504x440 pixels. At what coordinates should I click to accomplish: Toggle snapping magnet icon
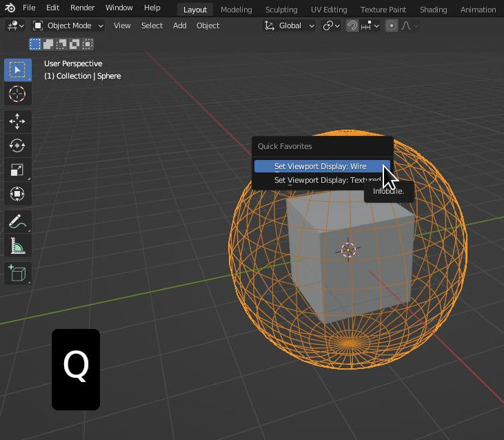coord(352,26)
